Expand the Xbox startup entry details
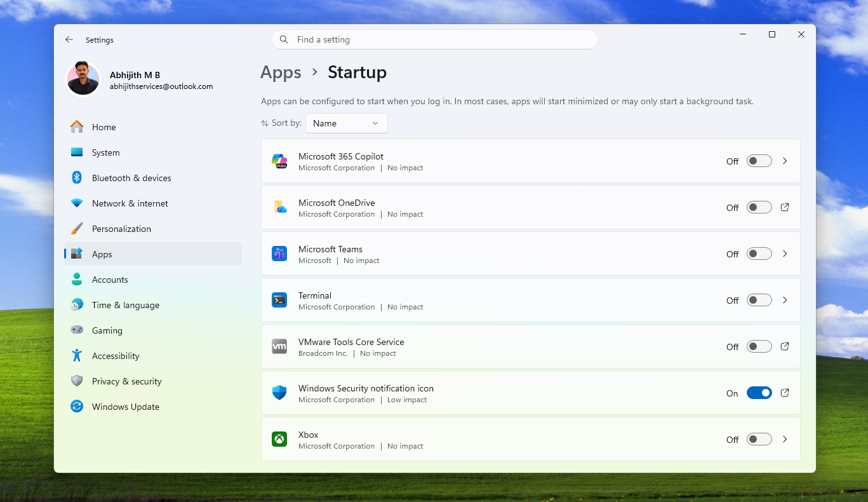The height and width of the screenshot is (502, 868). coord(785,439)
